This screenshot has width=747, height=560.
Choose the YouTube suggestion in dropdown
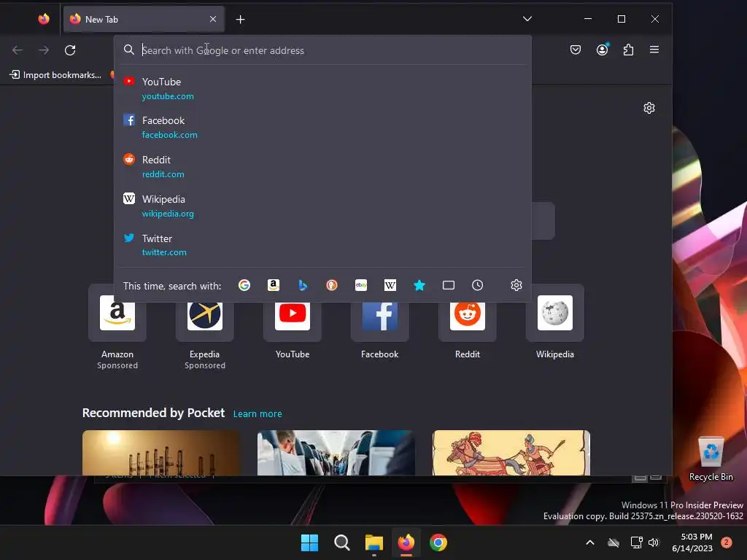coord(322,88)
